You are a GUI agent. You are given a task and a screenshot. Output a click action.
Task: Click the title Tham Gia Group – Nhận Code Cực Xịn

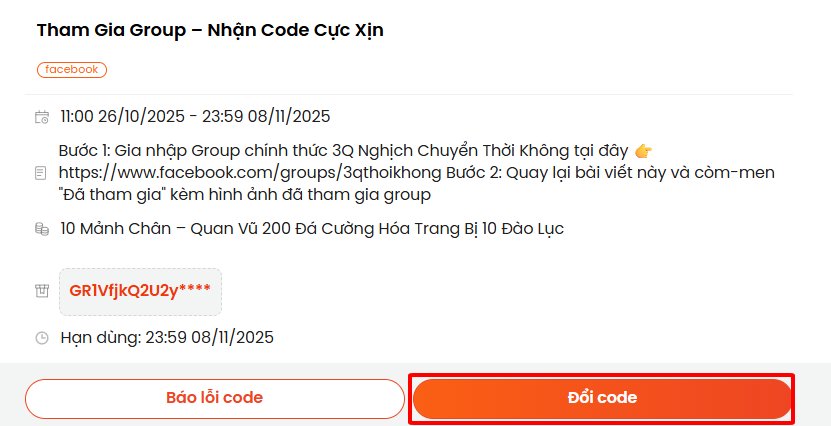pyautogui.click(x=210, y=30)
